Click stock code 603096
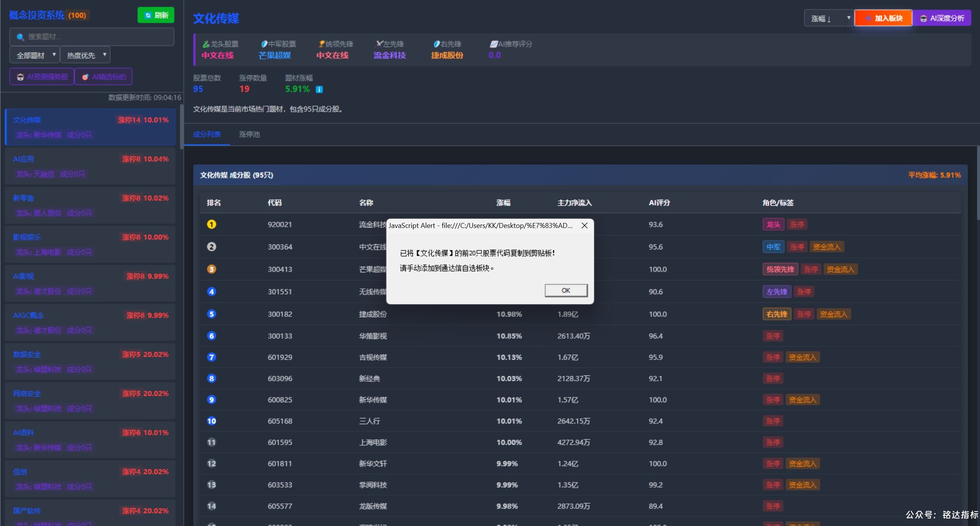This screenshot has width=980, height=526. (x=280, y=379)
